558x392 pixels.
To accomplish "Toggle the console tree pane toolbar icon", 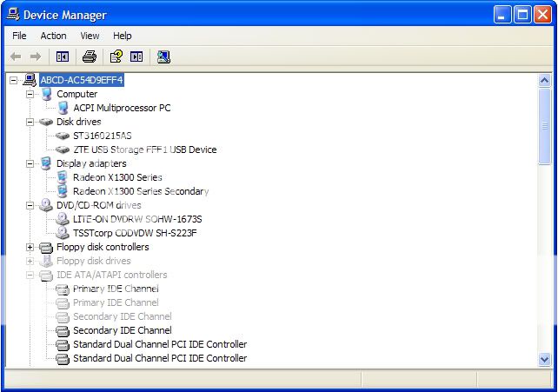I will (63, 56).
